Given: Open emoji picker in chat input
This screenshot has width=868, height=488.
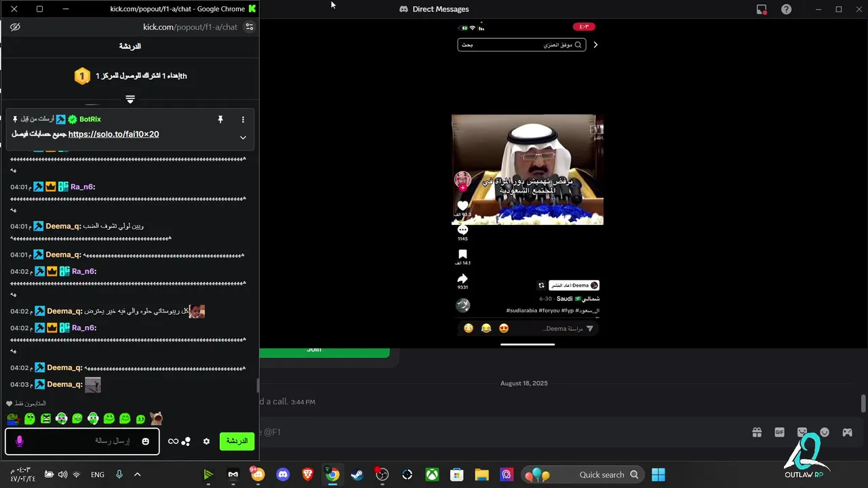Looking at the screenshot, I should pos(145,441).
